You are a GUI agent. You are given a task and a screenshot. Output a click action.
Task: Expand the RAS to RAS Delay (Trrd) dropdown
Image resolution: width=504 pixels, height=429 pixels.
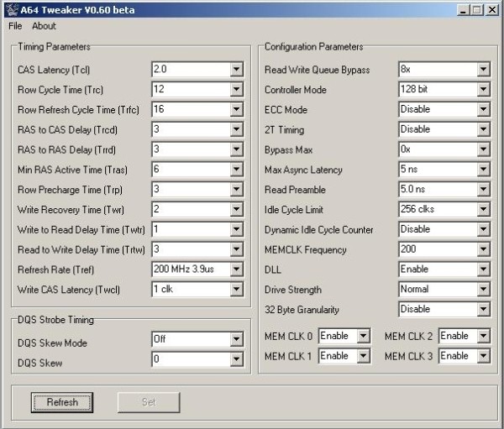click(236, 149)
